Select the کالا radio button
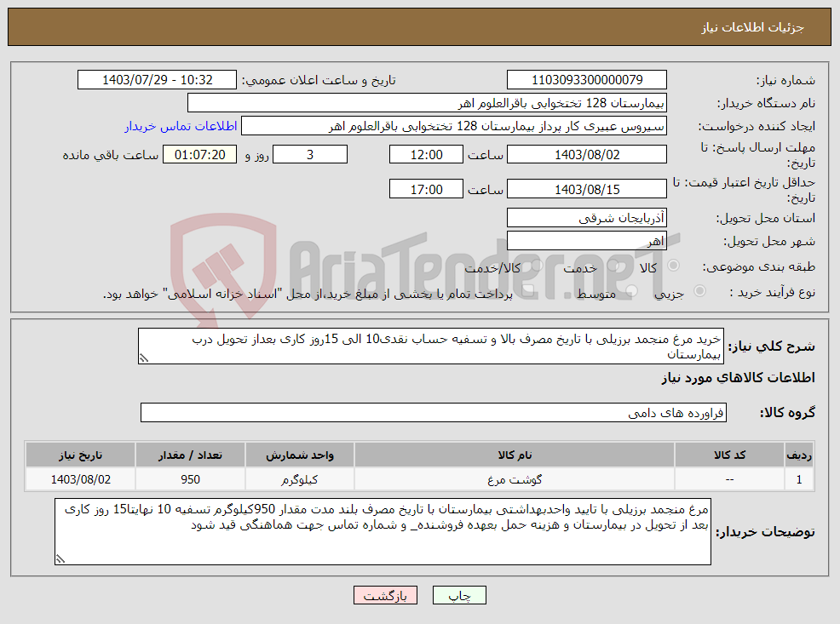This screenshot has height=624, width=840. (x=674, y=266)
